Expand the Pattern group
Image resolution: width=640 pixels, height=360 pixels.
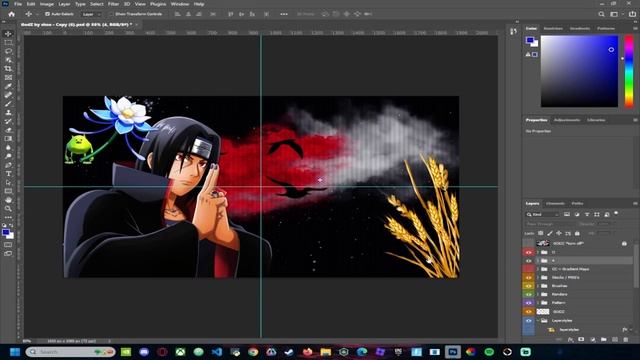pyautogui.click(x=538, y=303)
